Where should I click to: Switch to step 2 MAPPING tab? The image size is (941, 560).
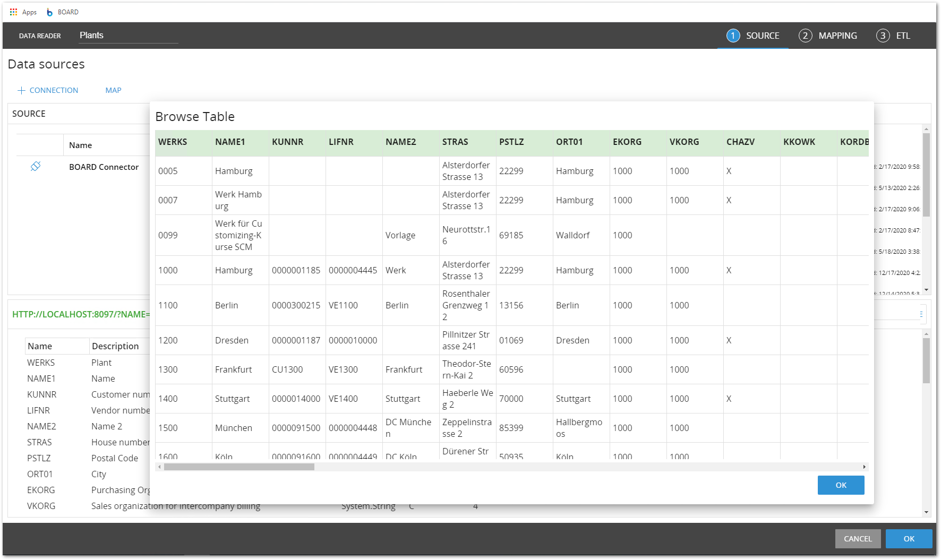828,36
